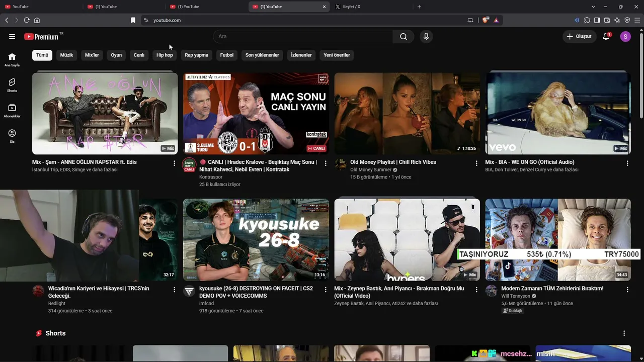
Task: Go back with the browser back arrow
Action: click(7, 20)
